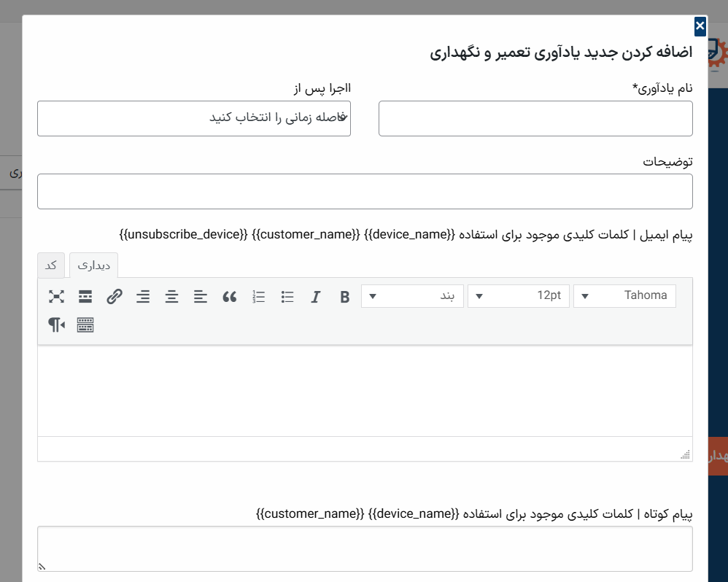Viewport: 728px width, 582px height.
Task: Apply blockquote formatting
Action: 229,297
